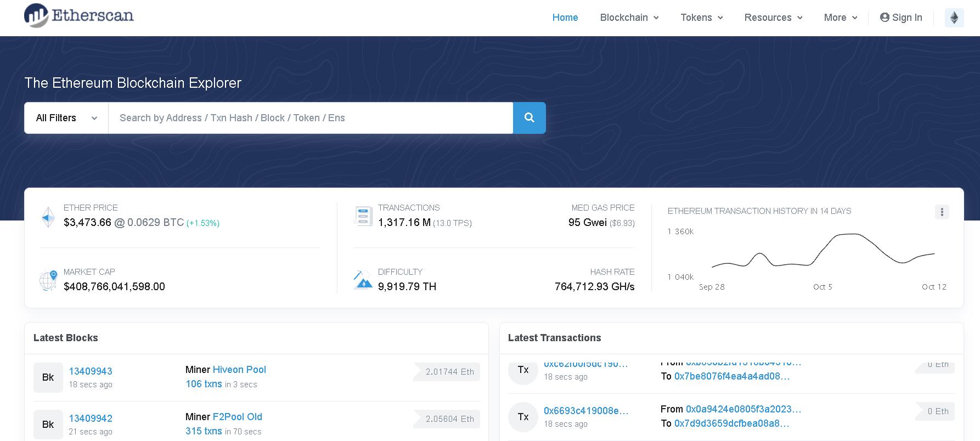Open transaction 0x6693c419008e
This screenshot has height=441, width=980.
pyautogui.click(x=586, y=411)
